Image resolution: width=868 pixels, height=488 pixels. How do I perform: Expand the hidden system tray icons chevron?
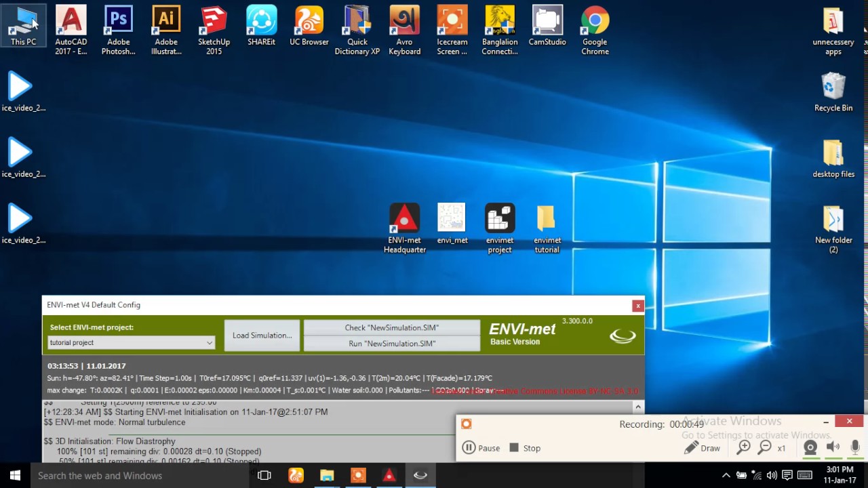click(726, 475)
